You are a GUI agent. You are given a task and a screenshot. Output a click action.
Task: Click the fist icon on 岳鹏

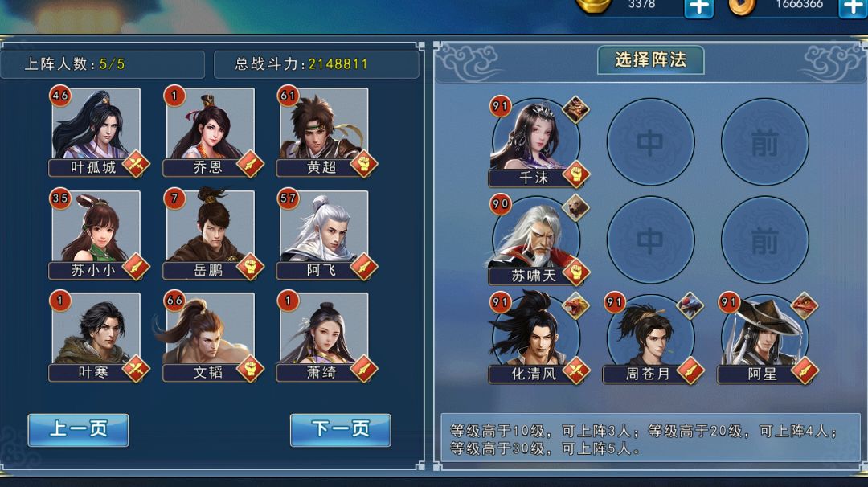pyautogui.click(x=250, y=268)
